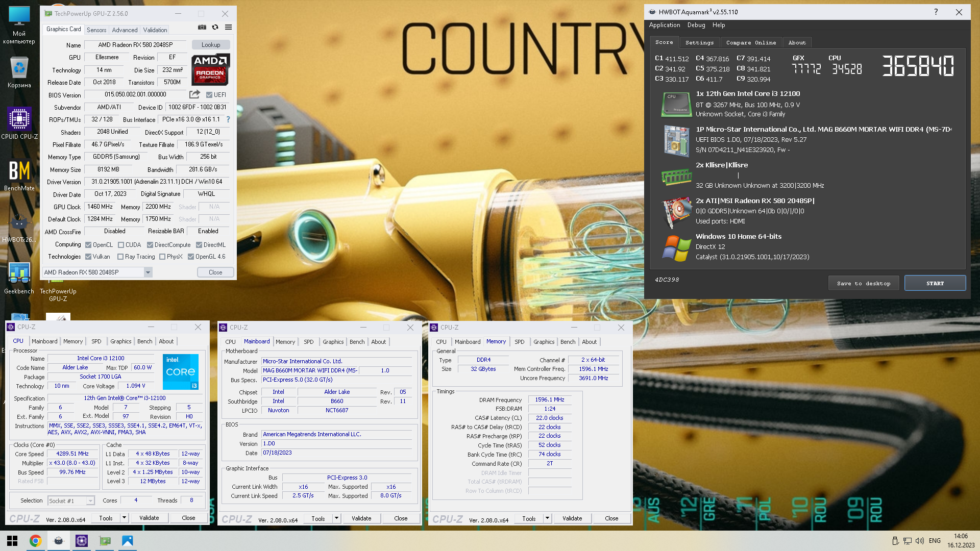Click the CPU-Z taskbar icon
The height and width of the screenshot is (551, 980).
click(x=82, y=541)
